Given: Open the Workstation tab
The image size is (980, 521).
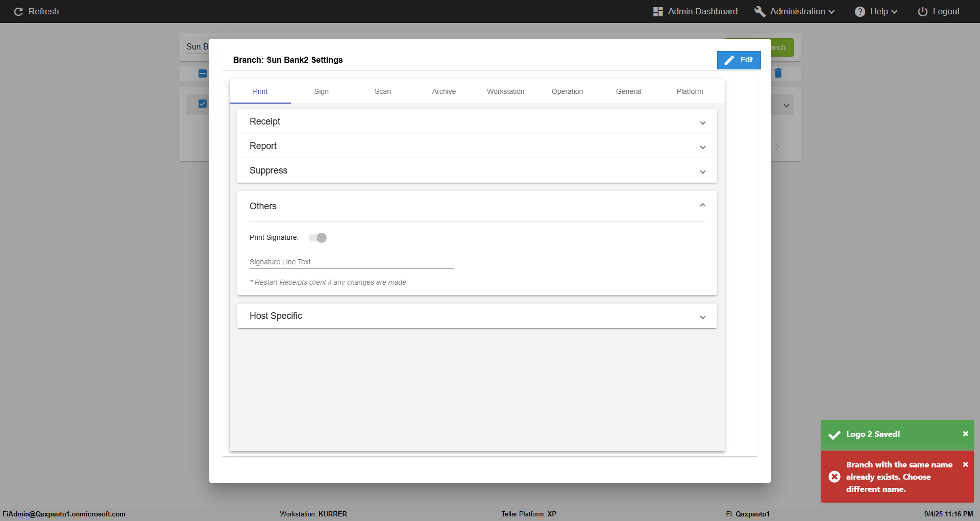Looking at the screenshot, I should coord(505,91).
